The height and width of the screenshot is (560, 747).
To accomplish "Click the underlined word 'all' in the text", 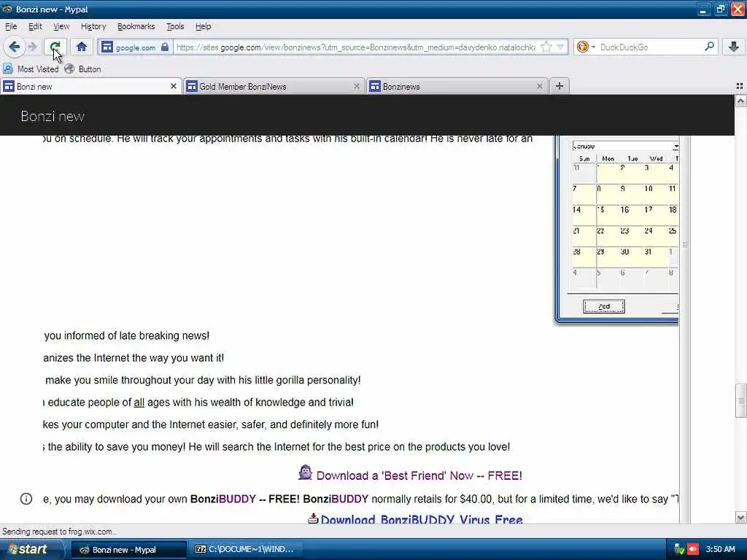I will (x=139, y=402).
